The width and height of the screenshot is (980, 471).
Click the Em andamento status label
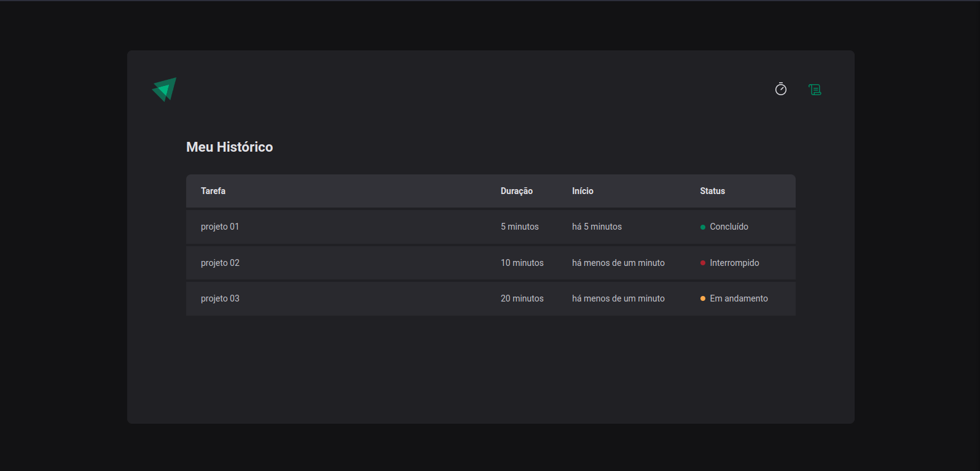pos(739,298)
